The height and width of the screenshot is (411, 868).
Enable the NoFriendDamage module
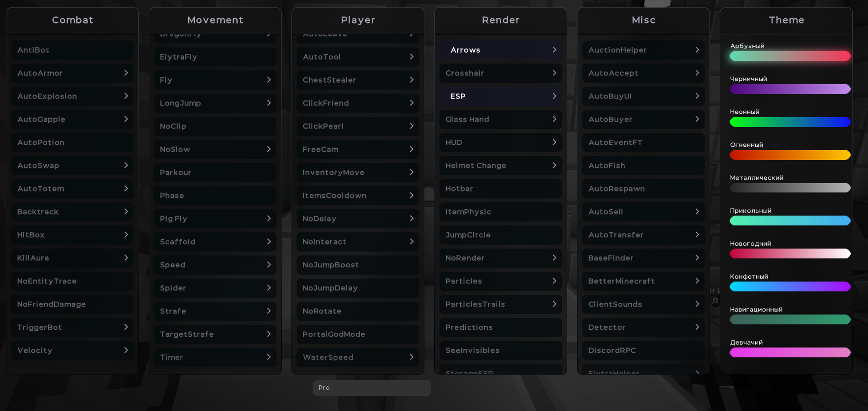click(x=72, y=304)
